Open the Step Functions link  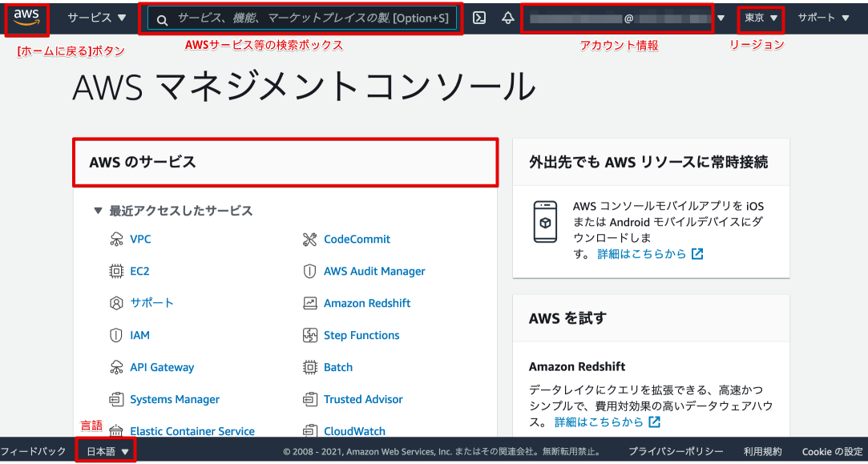click(361, 335)
